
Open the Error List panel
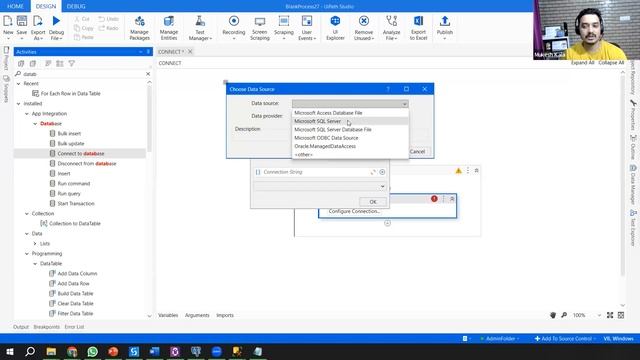(x=74, y=327)
